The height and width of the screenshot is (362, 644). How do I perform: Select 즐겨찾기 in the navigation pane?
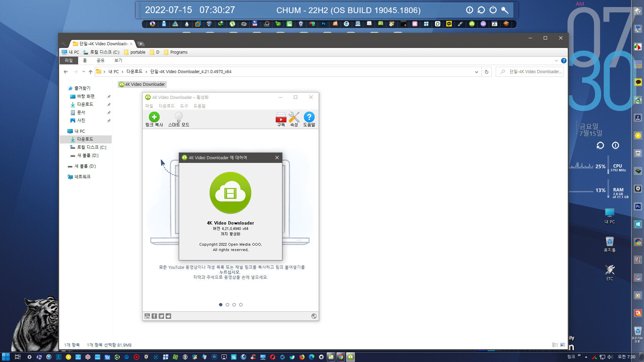(x=79, y=88)
